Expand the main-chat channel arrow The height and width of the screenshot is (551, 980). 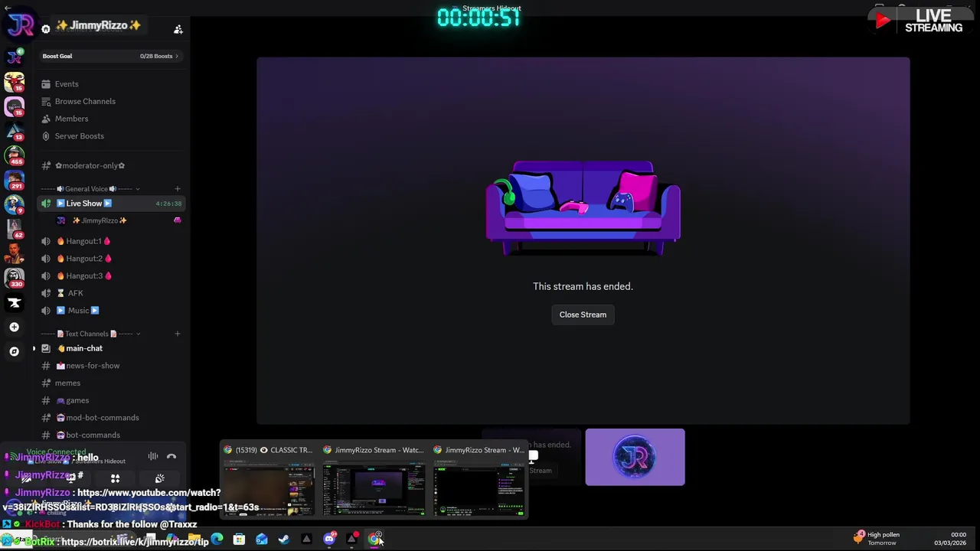coord(34,348)
